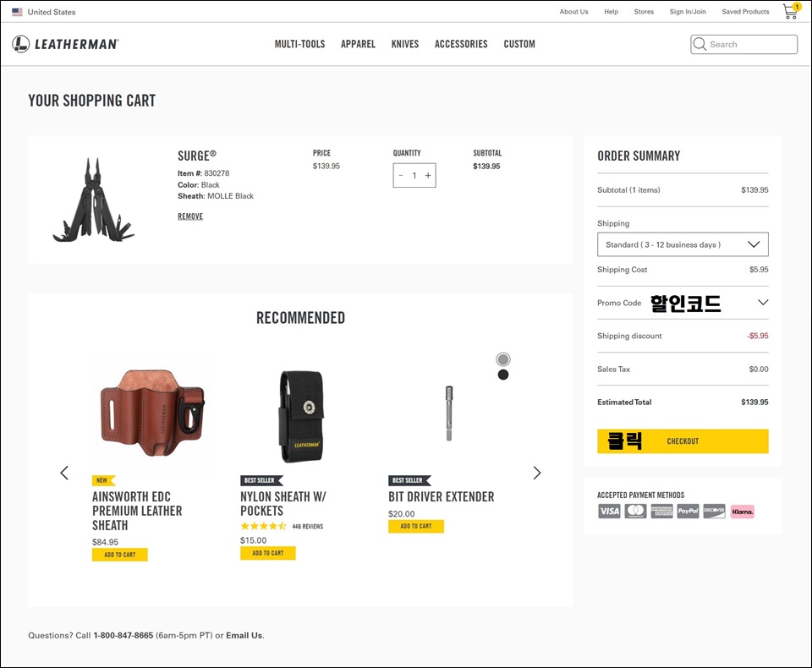812x668 pixels.
Task: Open the Surge multi-tool product image
Action: (x=94, y=200)
